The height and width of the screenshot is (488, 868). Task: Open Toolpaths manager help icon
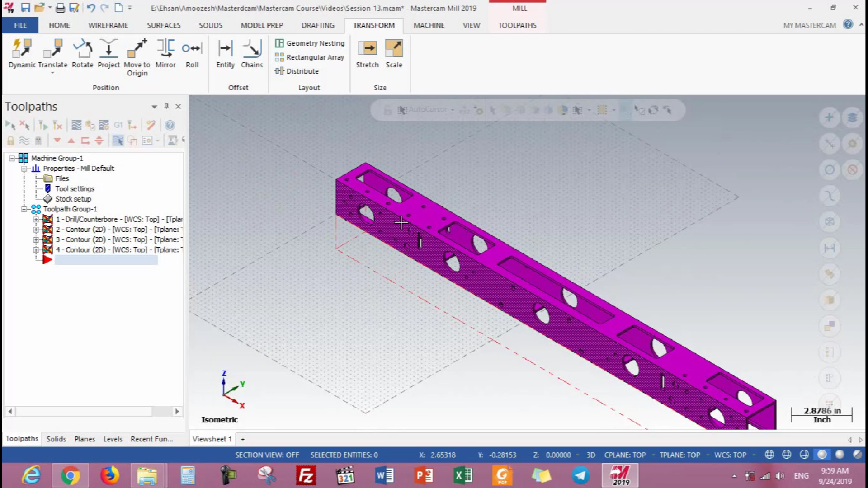(x=170, y=125)
